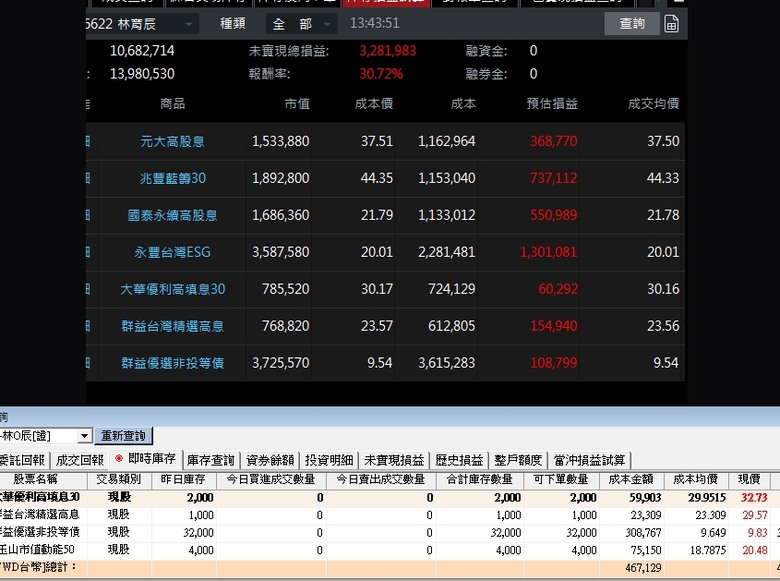This screenshot has height=581, width=780.
Task: Sort by the 成交均價 column header
Action: click(x=653, y=103)
